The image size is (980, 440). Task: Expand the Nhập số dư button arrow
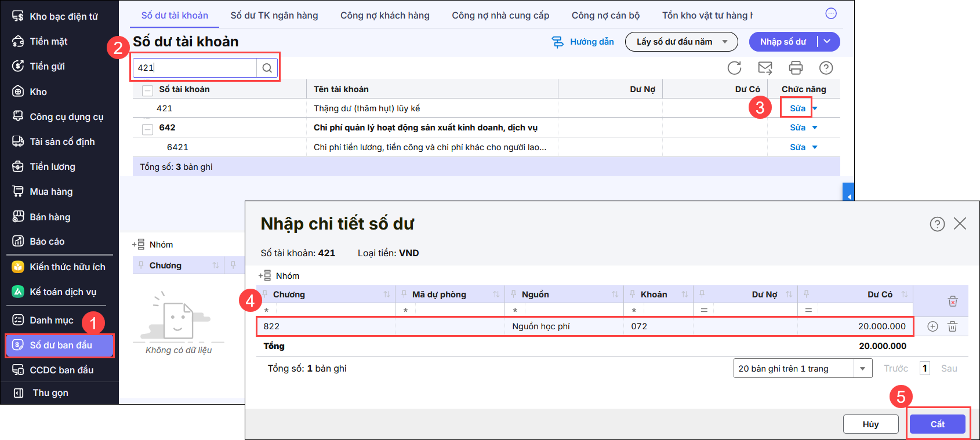coord(827,42)
